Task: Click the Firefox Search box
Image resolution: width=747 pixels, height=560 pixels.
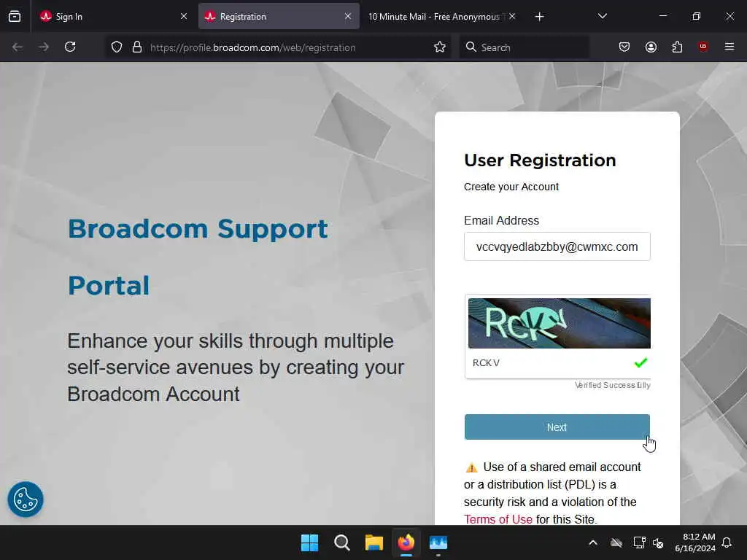Action: pos(524,47)
